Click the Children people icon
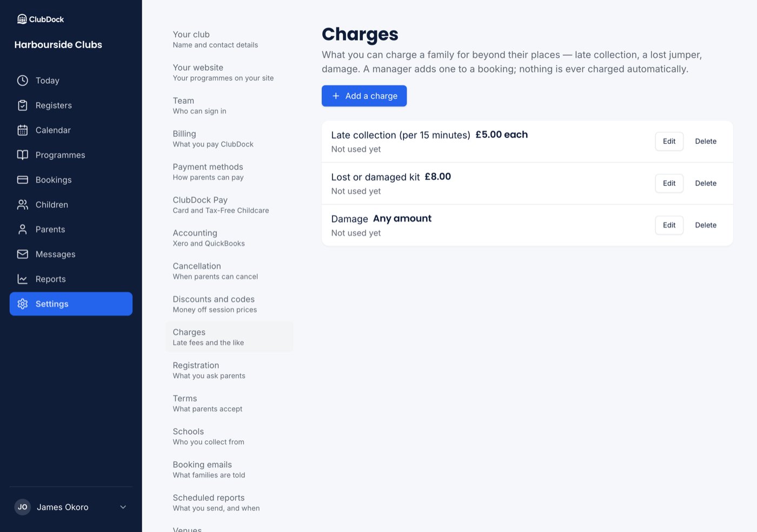This screenshot has height=532, width=757. pos(22,205)
